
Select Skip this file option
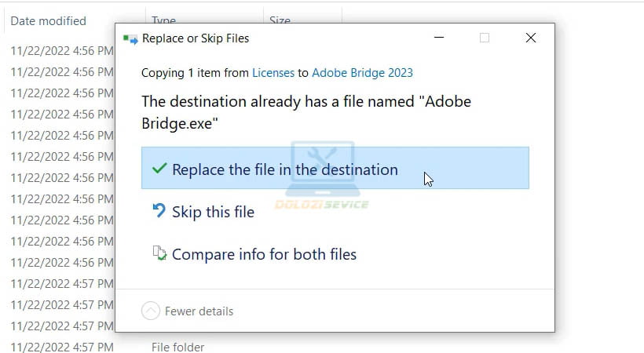213,212
